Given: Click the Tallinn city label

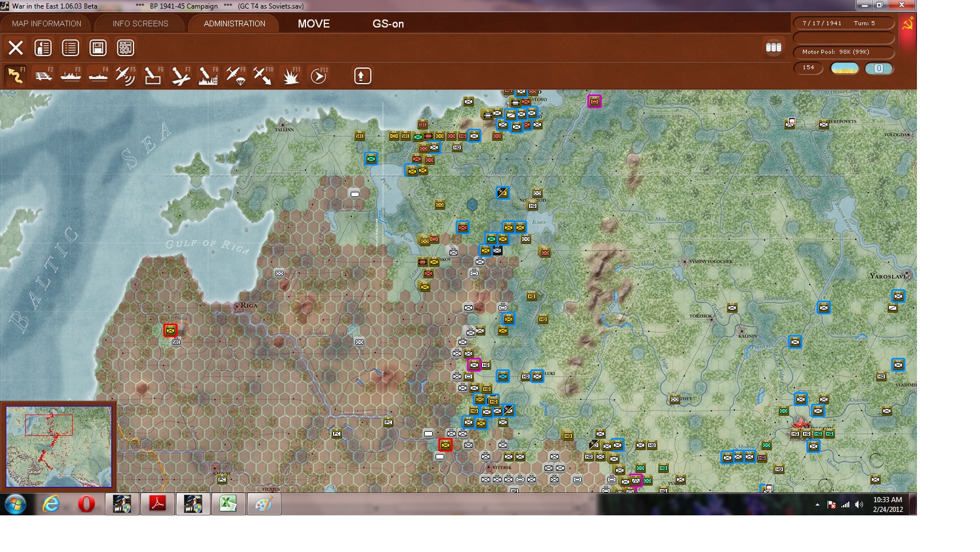Looking at the screenshot, I should (x=284, y=130).
